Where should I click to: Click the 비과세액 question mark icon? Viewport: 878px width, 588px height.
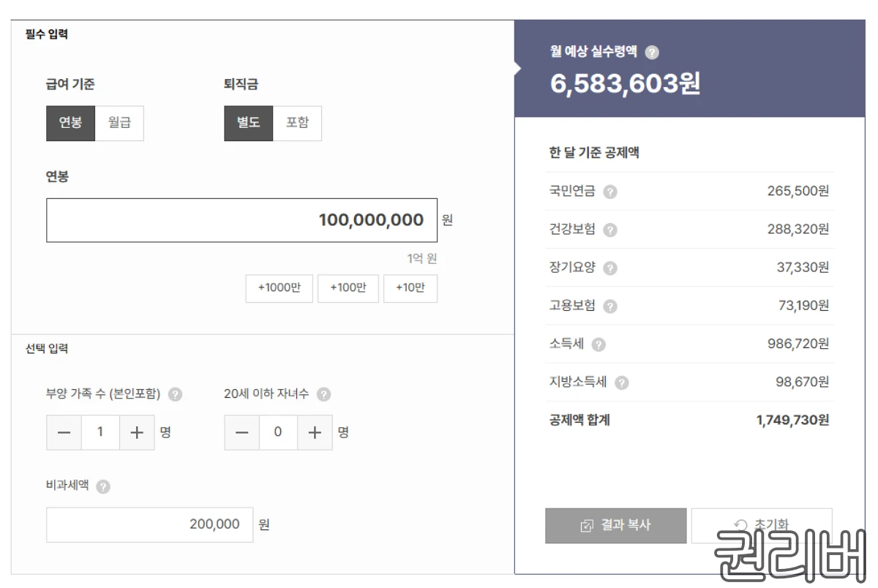pos(105,484)
